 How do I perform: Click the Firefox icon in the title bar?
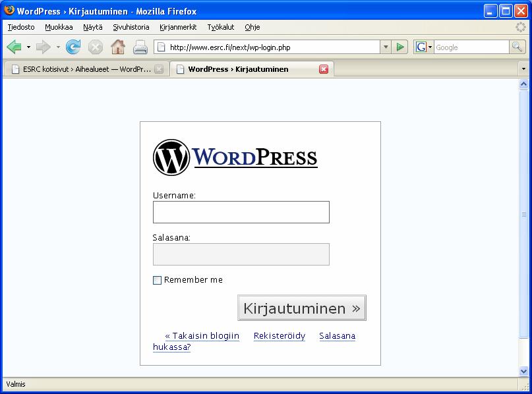click(9, 11)
